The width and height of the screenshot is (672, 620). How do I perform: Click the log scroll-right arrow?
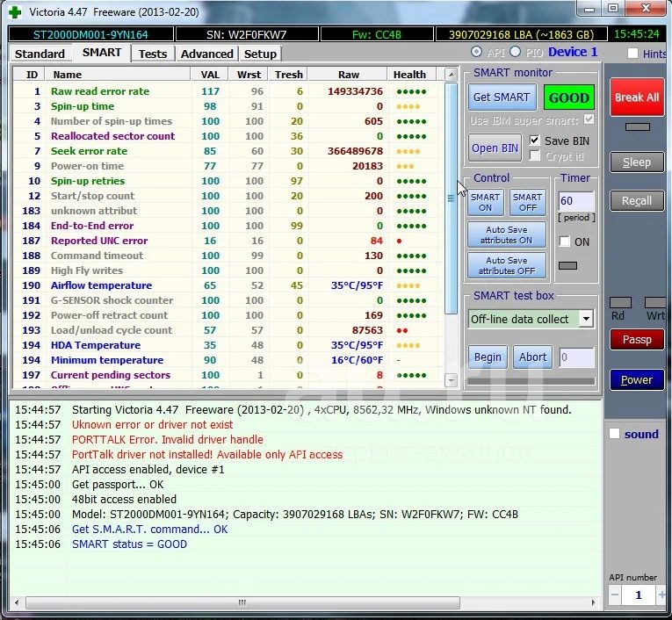pos(593,602)
